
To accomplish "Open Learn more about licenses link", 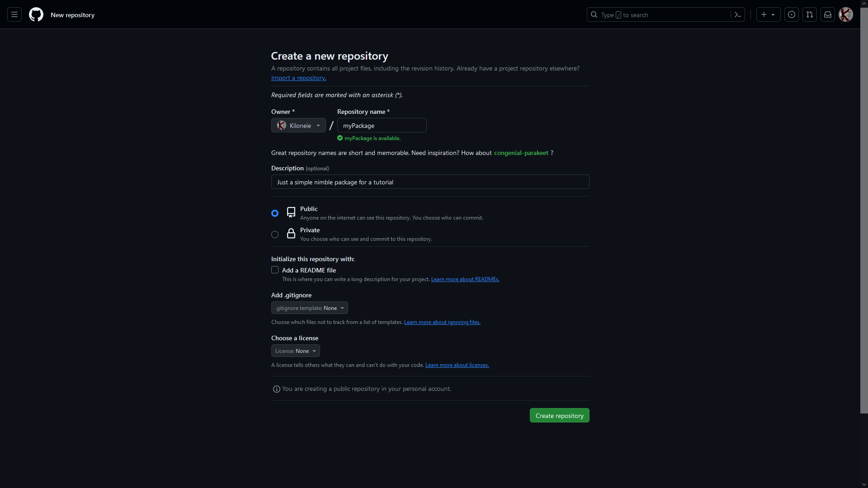I will point(457,365).
